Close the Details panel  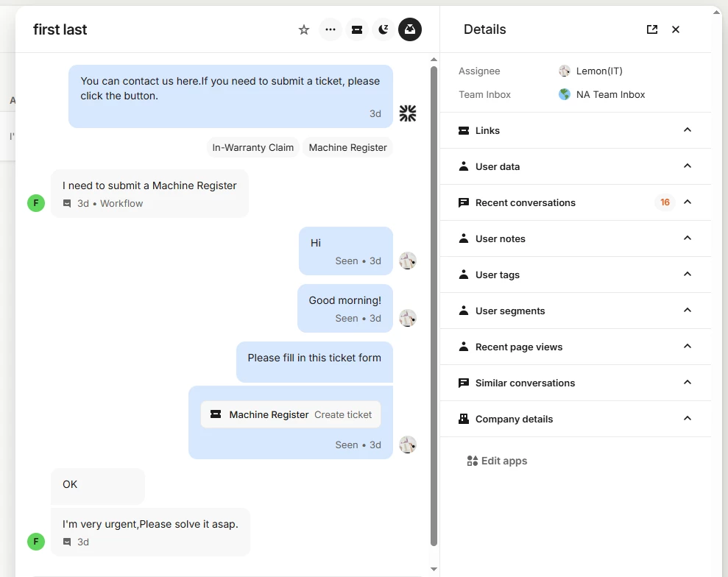tap(676, 29)
